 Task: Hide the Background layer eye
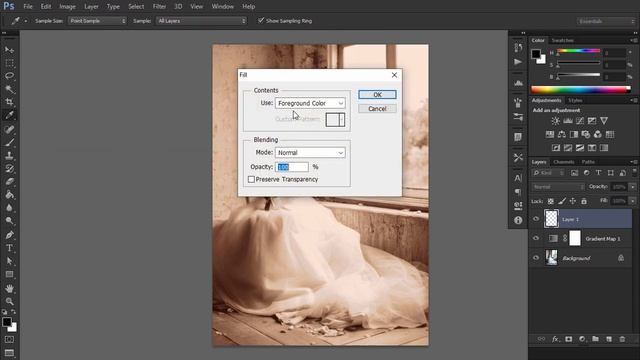536,258
